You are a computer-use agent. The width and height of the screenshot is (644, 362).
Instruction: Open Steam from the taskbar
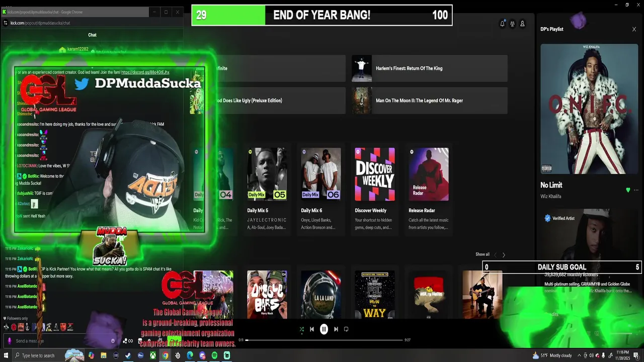point(128,355)
